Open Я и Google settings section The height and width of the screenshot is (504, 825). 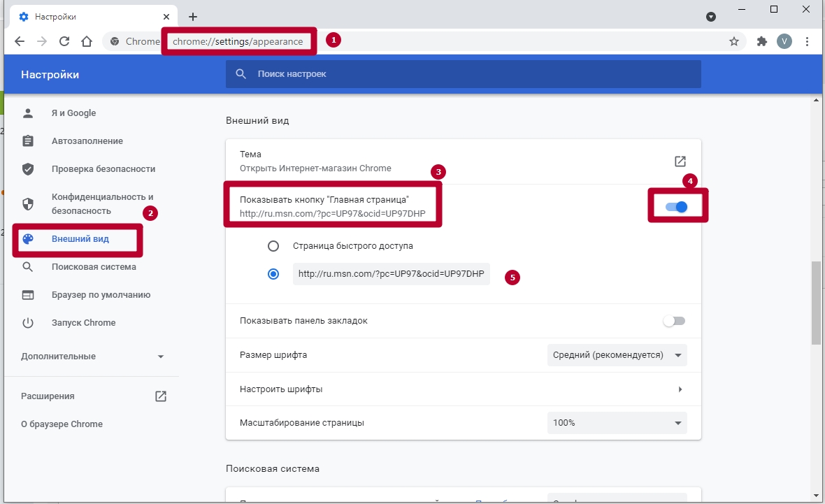pos(73,113)
